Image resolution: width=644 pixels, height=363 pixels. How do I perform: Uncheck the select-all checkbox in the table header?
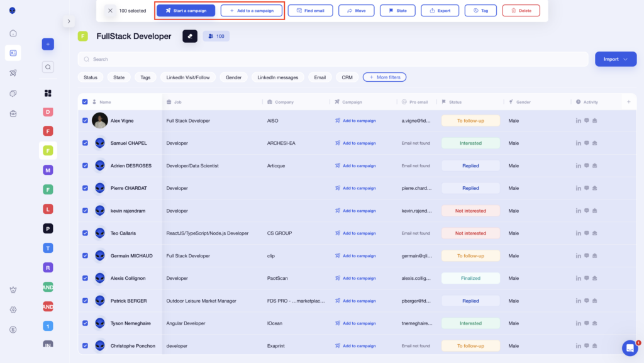point(84,101)
